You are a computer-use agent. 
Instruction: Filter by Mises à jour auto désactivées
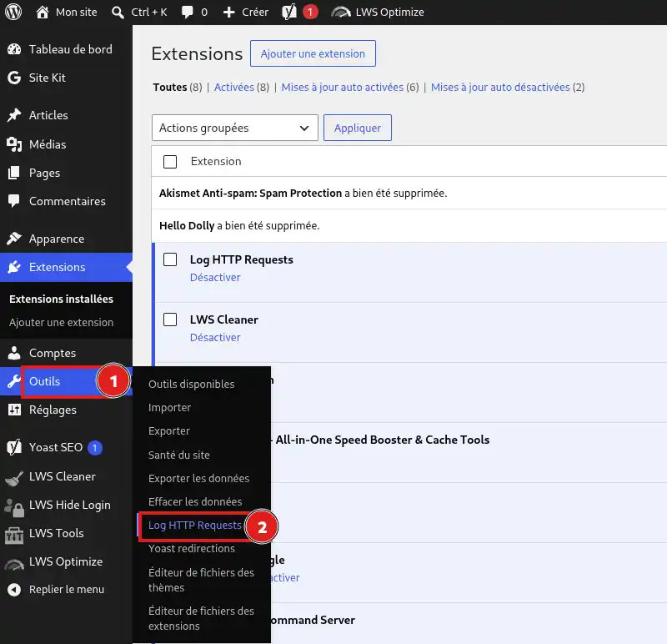point(499,88)
